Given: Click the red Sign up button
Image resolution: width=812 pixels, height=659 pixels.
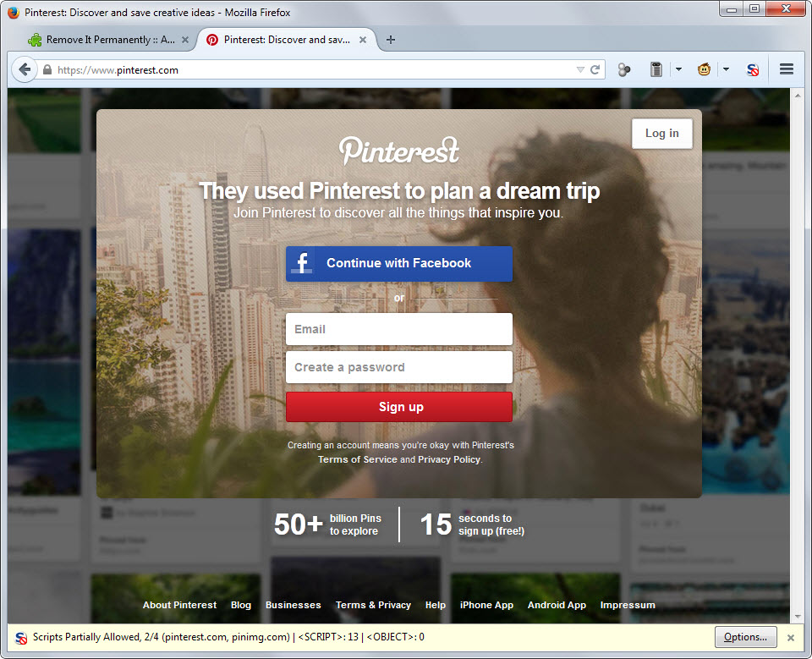Looking at the screenshot, I should point(398,407).
